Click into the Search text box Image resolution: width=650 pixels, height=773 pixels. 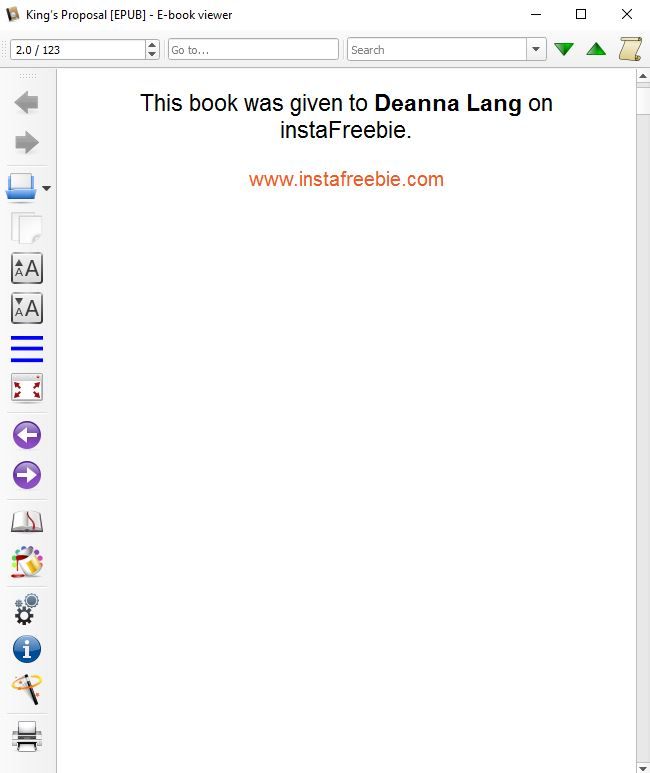pos(436,50)
